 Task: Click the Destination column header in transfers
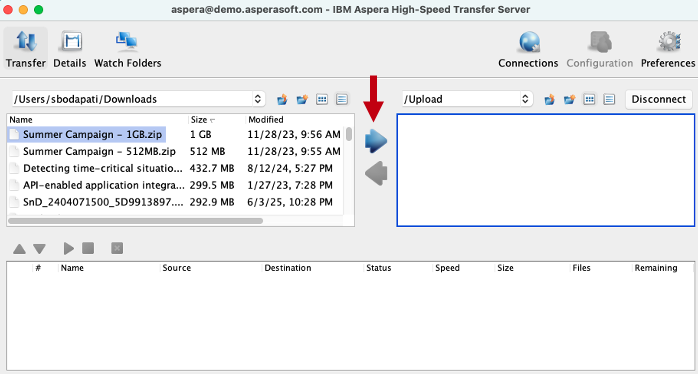pyautogui.click(x=288, y=268)
